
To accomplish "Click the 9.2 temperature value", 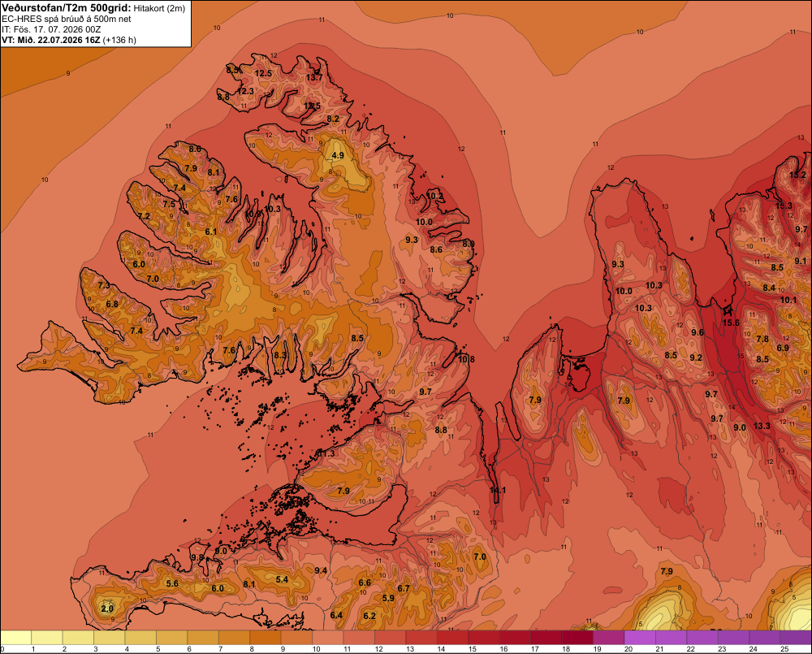I will coord(696,357).
